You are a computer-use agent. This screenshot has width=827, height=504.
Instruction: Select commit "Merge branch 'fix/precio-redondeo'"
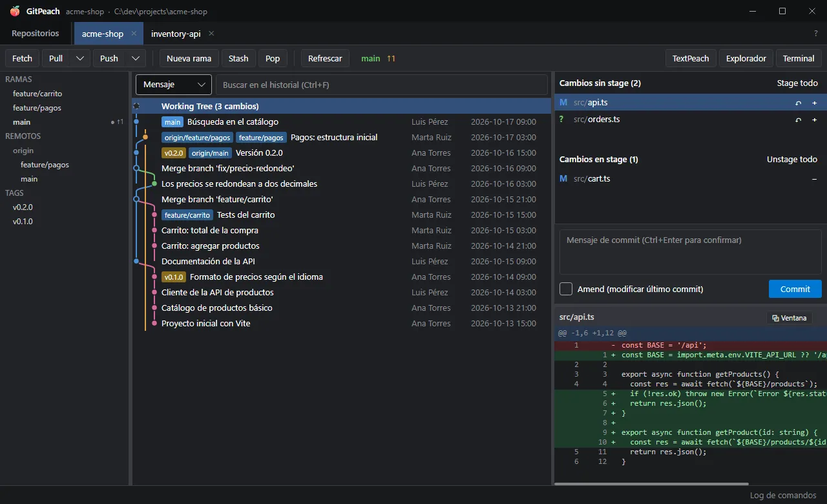pos(342,168)
